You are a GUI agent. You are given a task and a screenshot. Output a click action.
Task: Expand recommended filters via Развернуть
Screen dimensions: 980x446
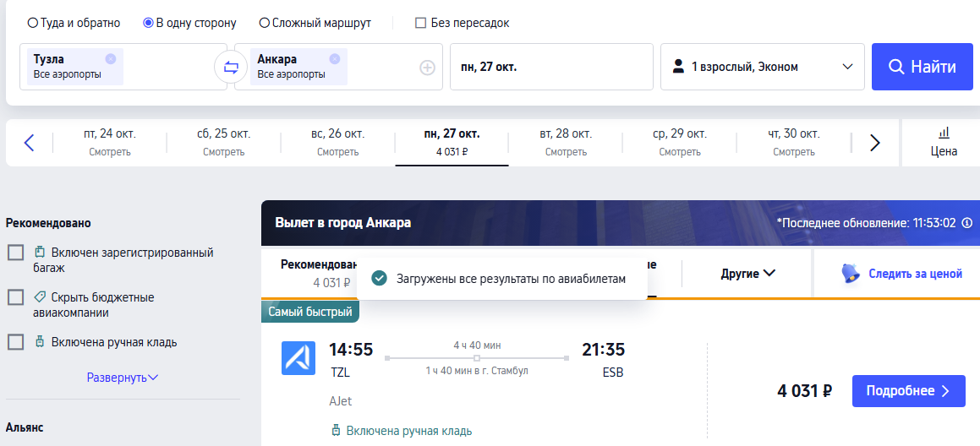click(x=123, y=378)
